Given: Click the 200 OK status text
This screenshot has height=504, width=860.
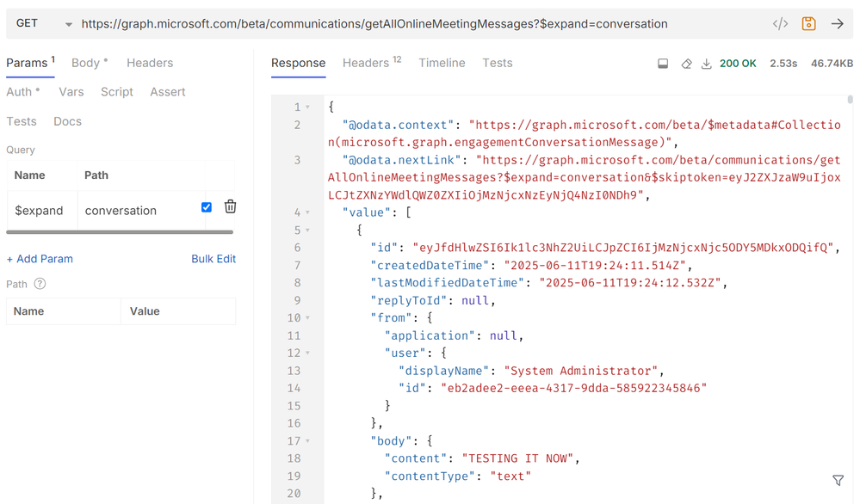Looking at the screenshot, I should 738,64.
